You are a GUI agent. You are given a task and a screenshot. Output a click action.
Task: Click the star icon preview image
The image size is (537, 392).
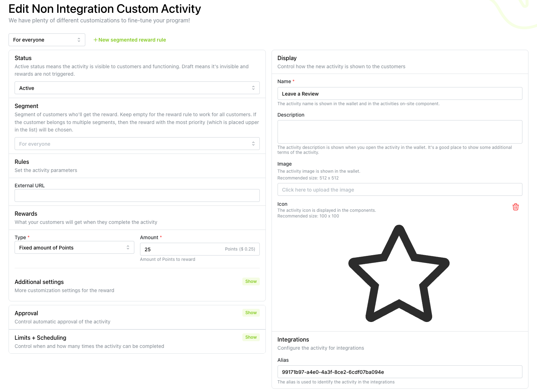[x=399, y=273]
